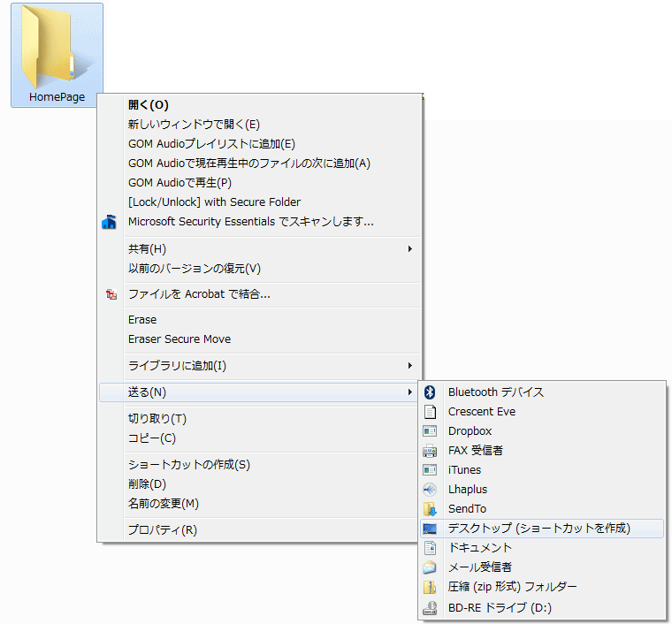The height and width of the screenshot is (624, 672).
Task: Send to Lhaplus
Action: [542, 489]
